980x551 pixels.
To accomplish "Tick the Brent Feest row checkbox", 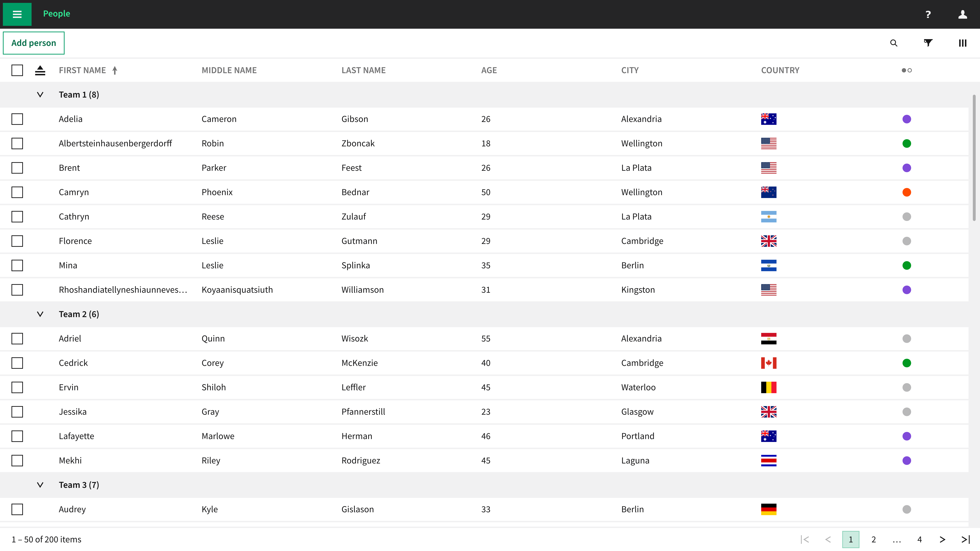I will [17, 168].
